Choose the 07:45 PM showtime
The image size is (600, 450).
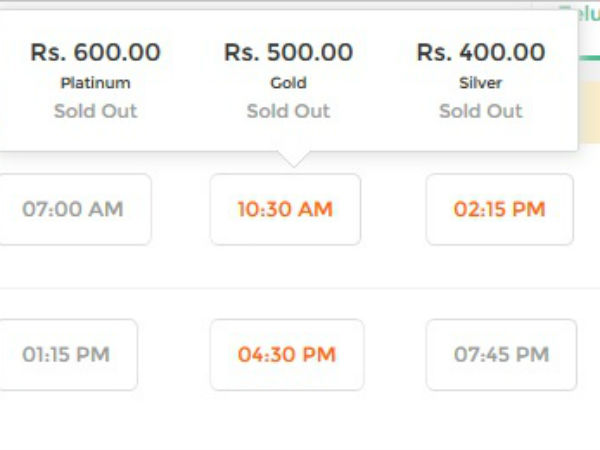tap(501, 355)
